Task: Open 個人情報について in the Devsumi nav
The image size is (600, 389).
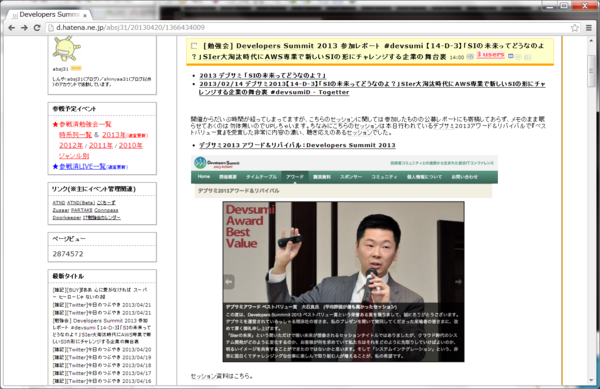Action: (424, 177)
